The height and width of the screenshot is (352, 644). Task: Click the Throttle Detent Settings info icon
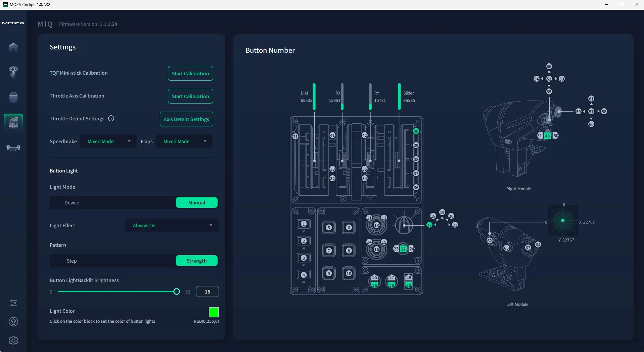[x=111, y=118]
